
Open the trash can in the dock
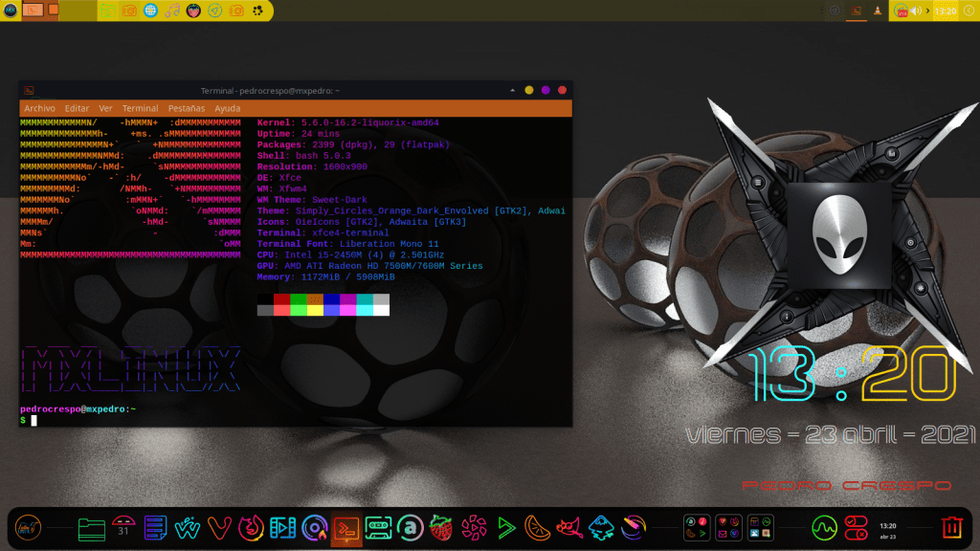(951, 527)
